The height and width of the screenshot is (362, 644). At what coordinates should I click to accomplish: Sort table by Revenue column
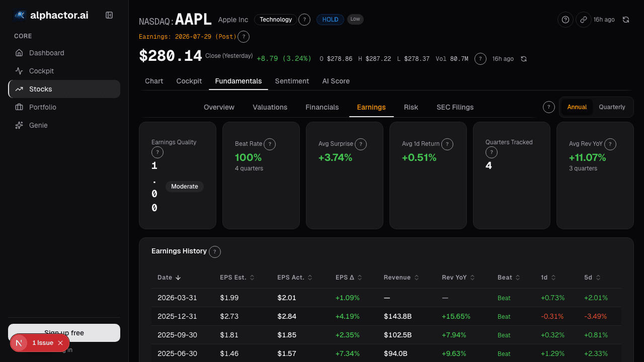(400, 278)
